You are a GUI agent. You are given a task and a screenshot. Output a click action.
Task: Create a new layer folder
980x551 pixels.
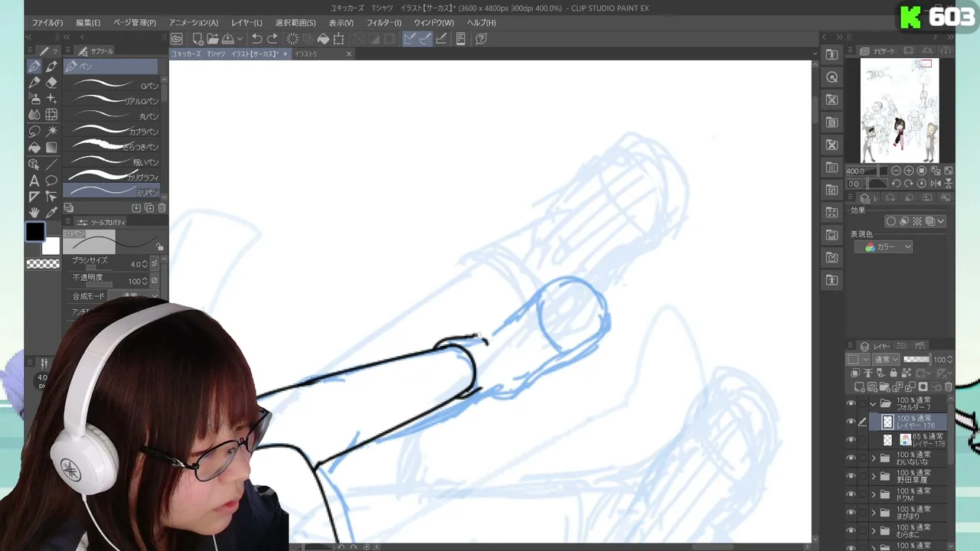coord(885,387)
